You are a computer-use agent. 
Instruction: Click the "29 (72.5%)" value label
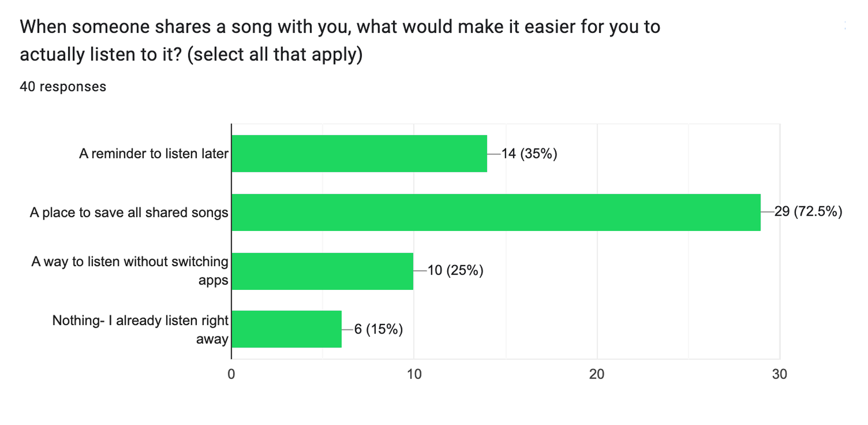pyautogui.click(x=808, y=211)
